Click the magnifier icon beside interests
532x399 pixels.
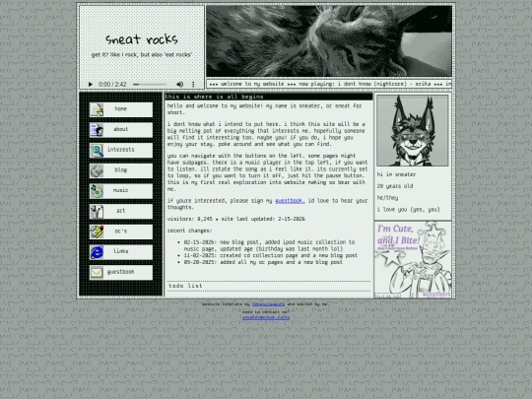(x=97, y=151)
